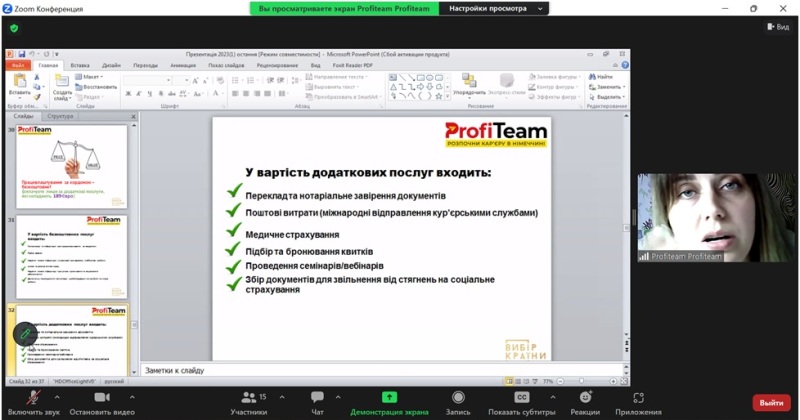The width and height of the screenshot is (800, 420).
Task: Toggle bold Ж formatting
Action: [x=129, y=93]
